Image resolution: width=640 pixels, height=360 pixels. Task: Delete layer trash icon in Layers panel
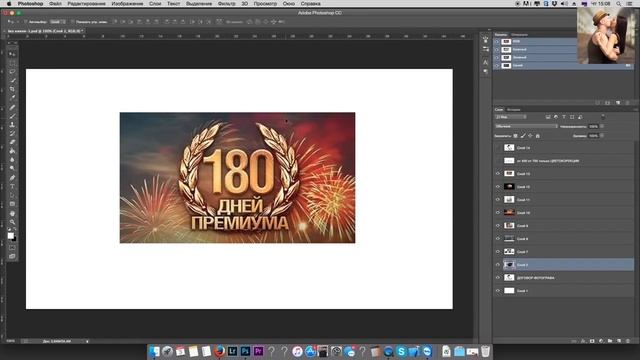click(x=628, y=341)
